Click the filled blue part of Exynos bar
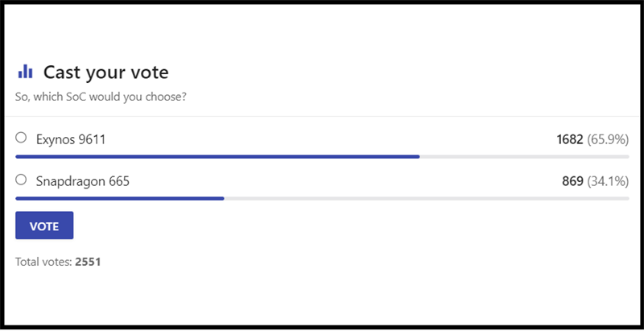The height and width of the screenshot is (331, 644). (x=217, y=156)
